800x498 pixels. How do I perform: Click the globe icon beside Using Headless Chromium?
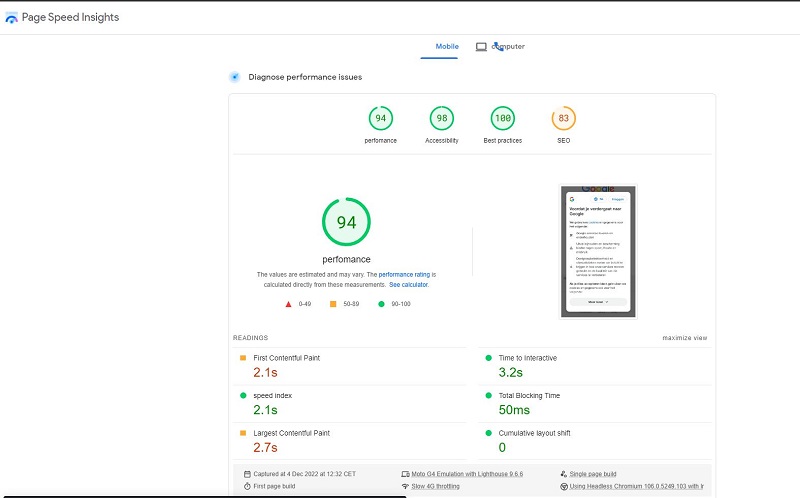pyautogui.click(x=564, y=487)
